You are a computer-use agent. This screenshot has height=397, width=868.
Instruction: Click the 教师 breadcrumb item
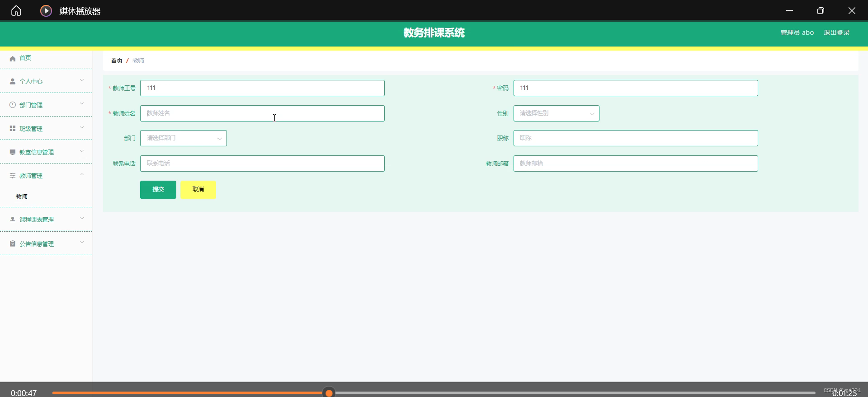138,61
